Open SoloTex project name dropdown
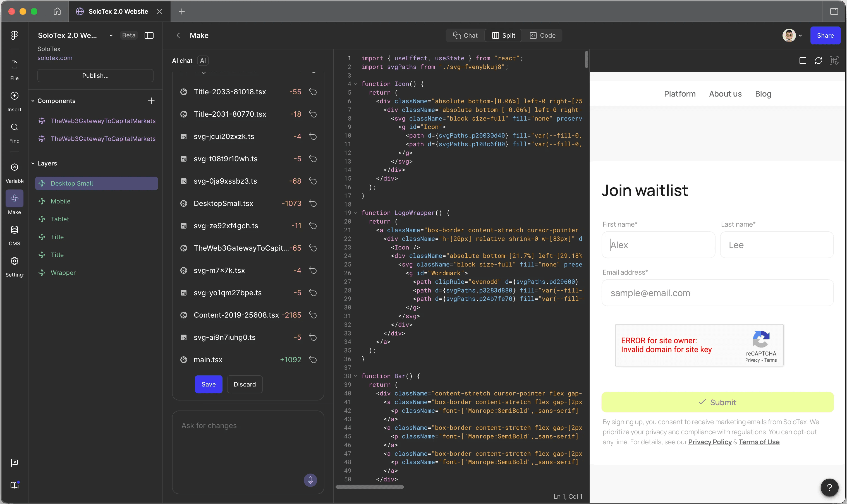Viewport: 847px width, 504px height. pyautogui.click(x=111, y=36)
